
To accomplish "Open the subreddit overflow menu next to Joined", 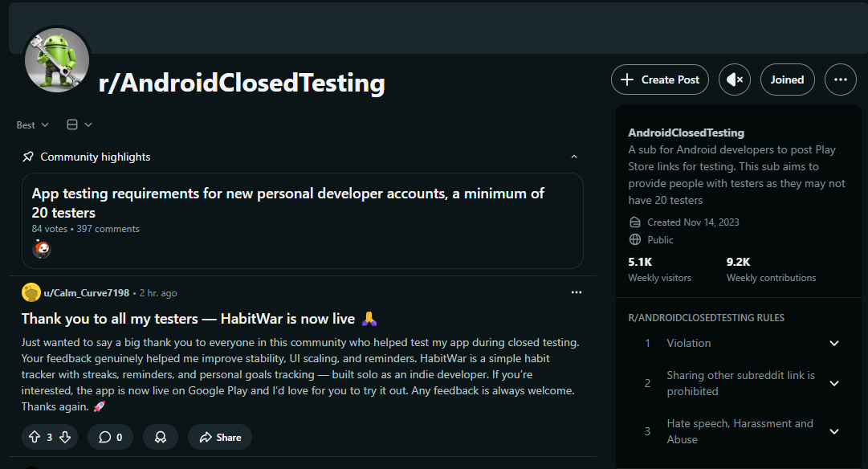I will coord(840,79).
